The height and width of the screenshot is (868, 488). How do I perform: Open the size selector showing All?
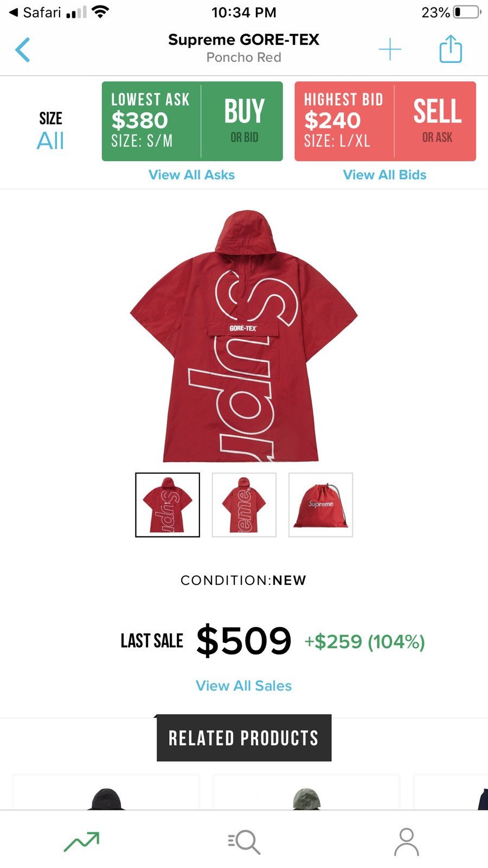click(x=50, y=131)
